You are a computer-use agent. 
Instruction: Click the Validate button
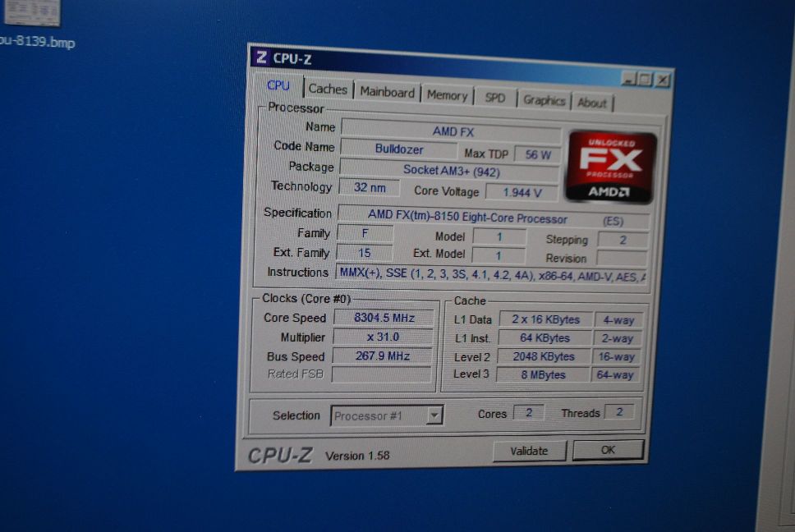pos(529,451)
